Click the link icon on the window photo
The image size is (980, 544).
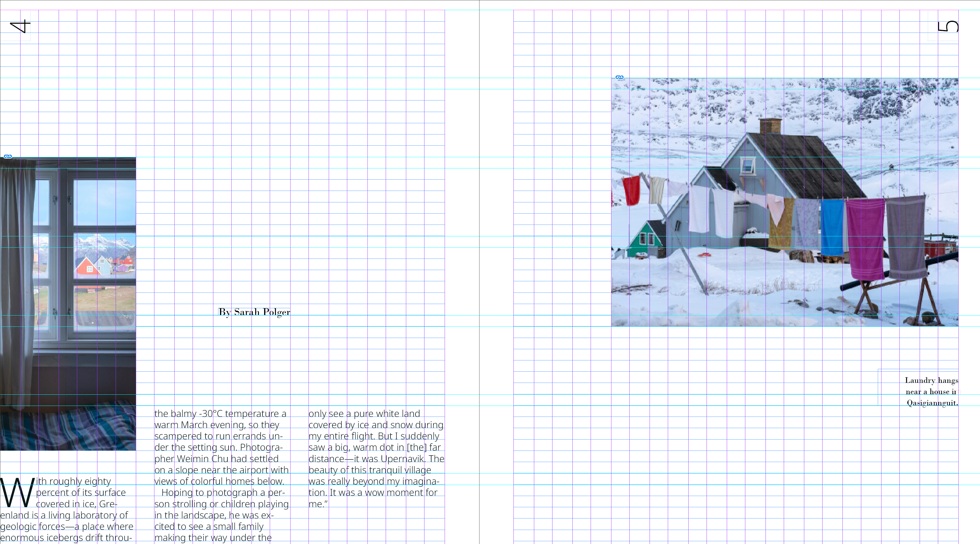click(8, 156)
